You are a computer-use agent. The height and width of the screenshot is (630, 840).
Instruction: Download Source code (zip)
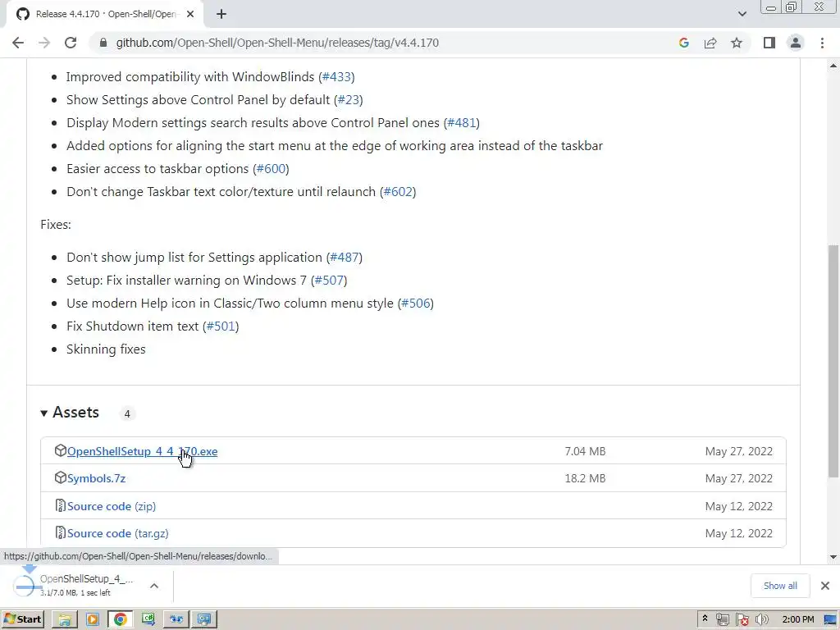[x=112, y=506]
